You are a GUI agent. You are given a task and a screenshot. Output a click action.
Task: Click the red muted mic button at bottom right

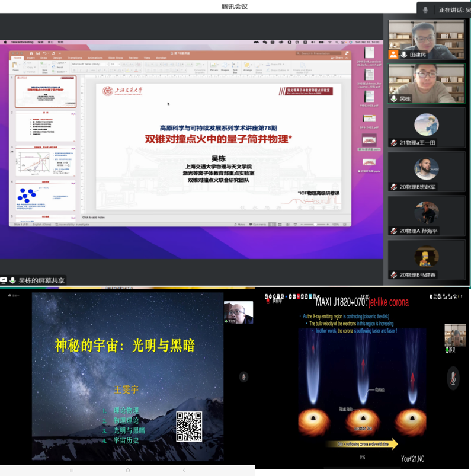[x=454, y=378]
